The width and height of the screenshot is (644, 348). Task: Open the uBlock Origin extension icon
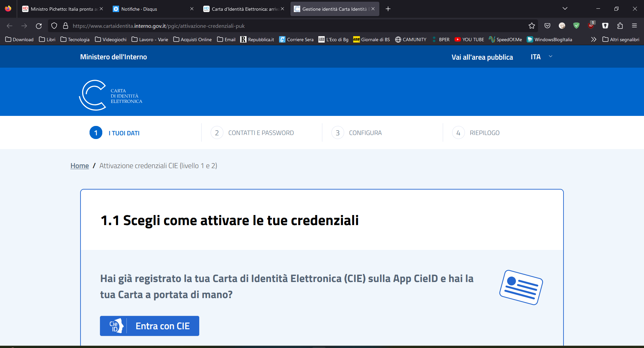591,26
